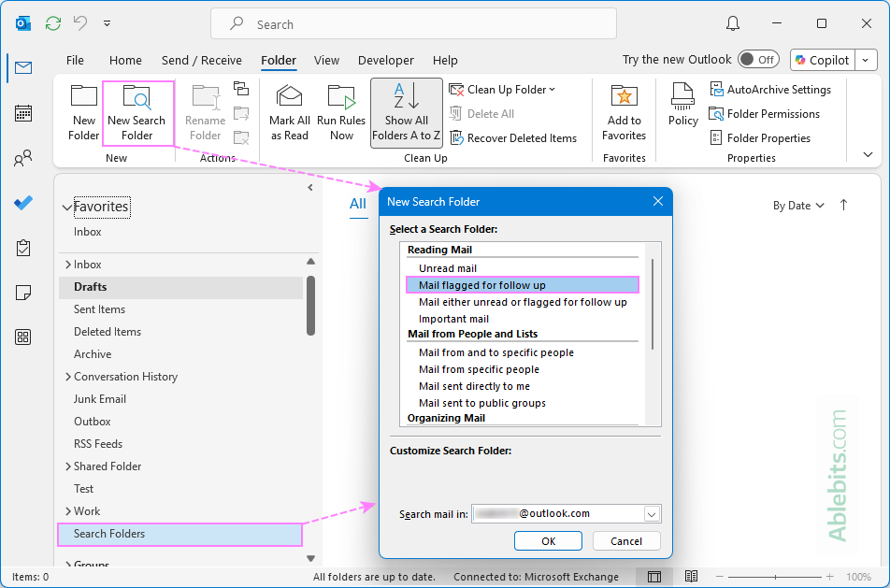Collapse the ribbon with the chevron

(868, 154)
